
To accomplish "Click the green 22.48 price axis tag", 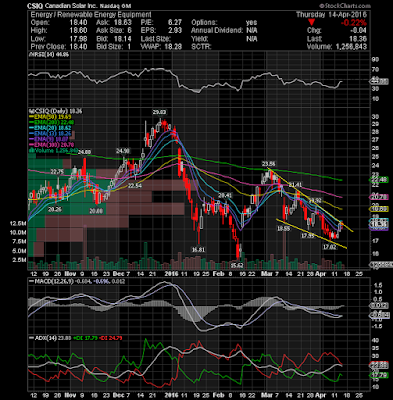I will click(378, 180).
